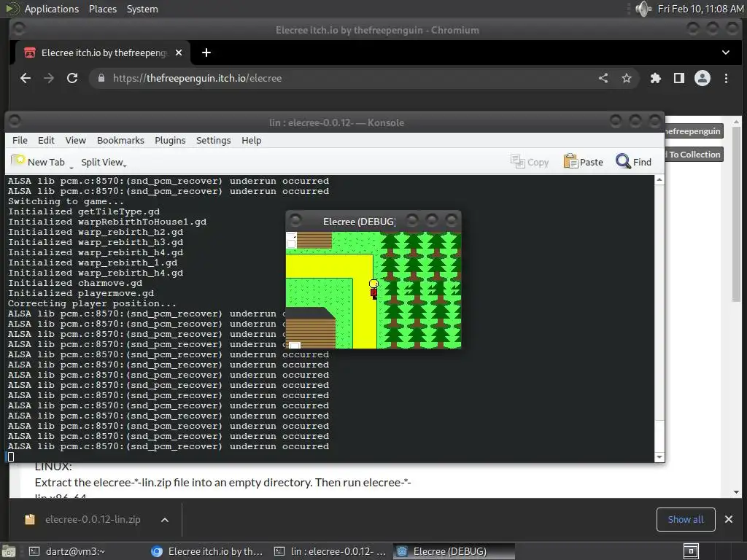Open Konsole Edit menu
The image size is (747, 560).
click(46, 141)
